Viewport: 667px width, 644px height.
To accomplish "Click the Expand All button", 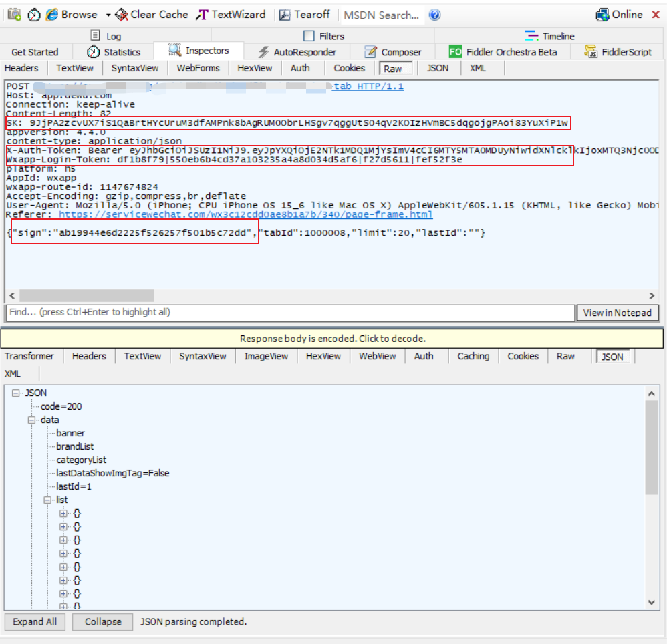I will click(x=35, y=621).
